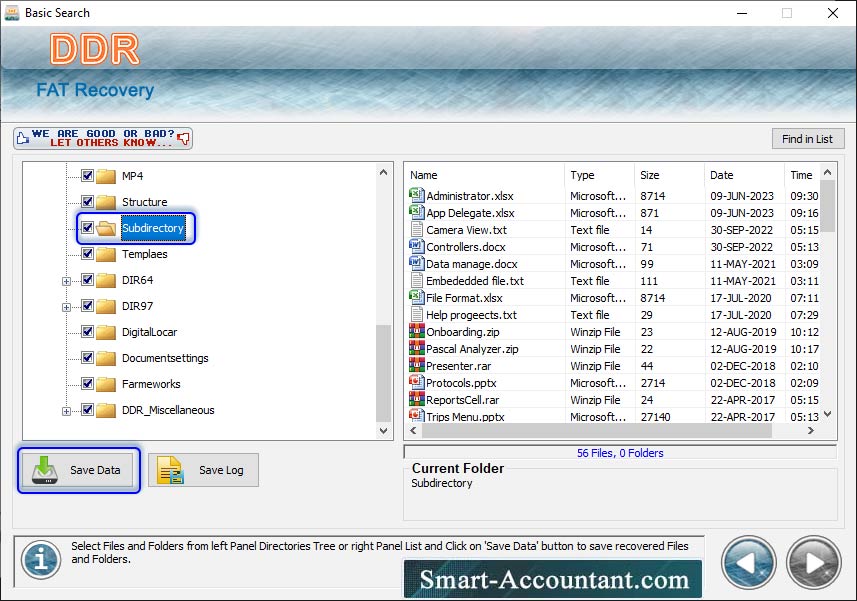Screen dimensions: 857x601
Task: Click the tree panel scroll down arrow
Action: [384, 431]
